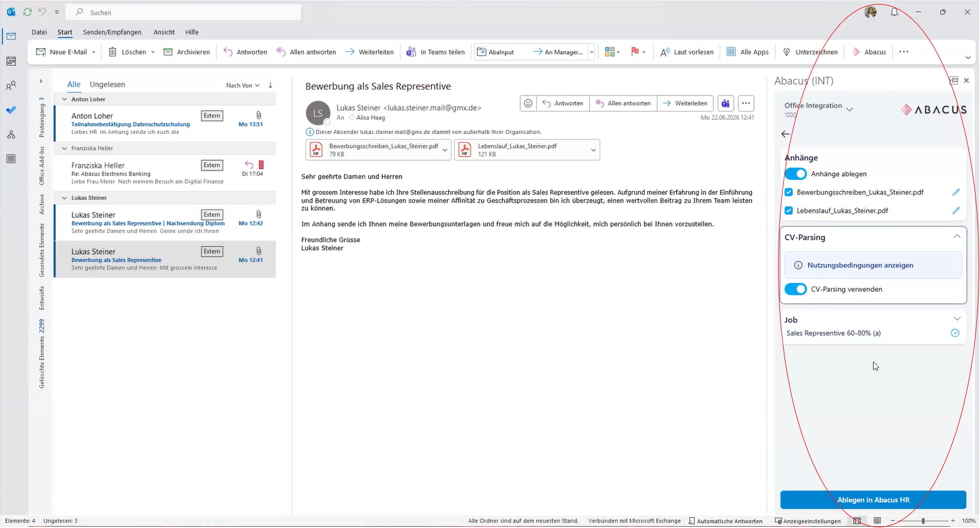Open more actions dots in message header
This screenshot has height=528, width=980.
coord(746,103)
